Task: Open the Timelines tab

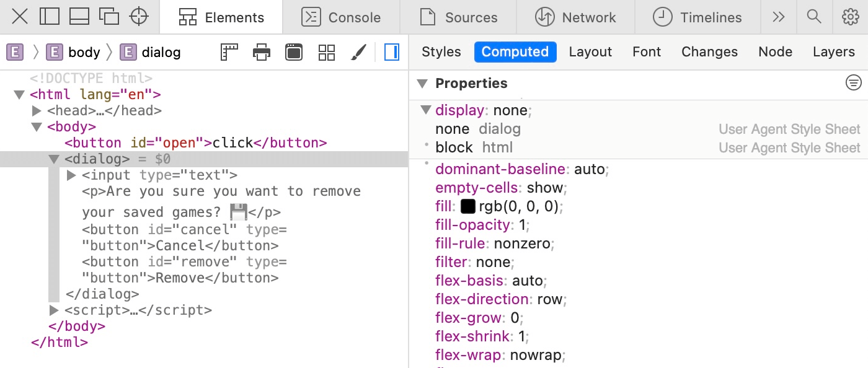Action: tap(697, 17)
